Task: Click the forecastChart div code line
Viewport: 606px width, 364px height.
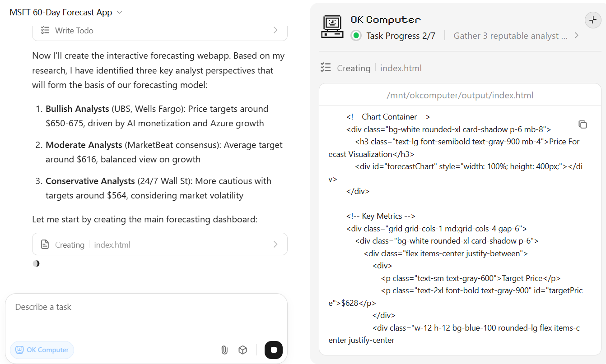Action: tap(456, 173)
